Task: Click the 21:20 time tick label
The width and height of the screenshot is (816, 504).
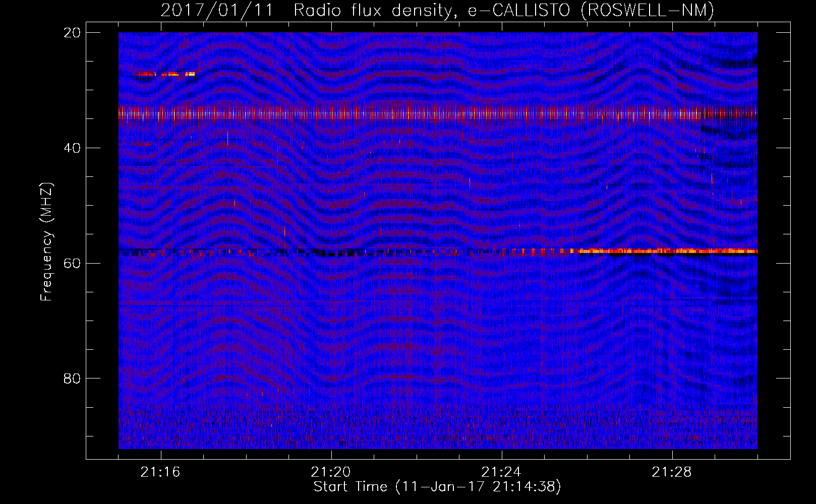Action: point(331,472)
